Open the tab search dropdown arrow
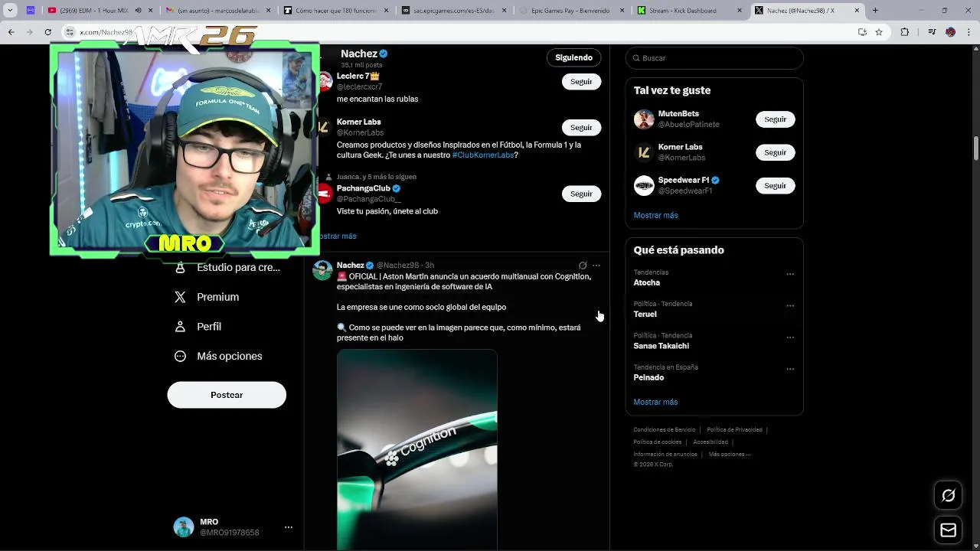Image resolution: width=980 pixels, height=551 pixels. [10, 11]
